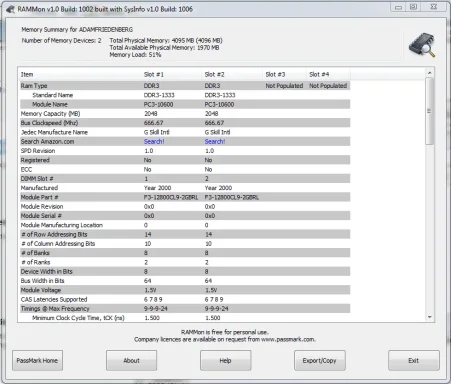Select the # of Ranks row label

[36, 262]
